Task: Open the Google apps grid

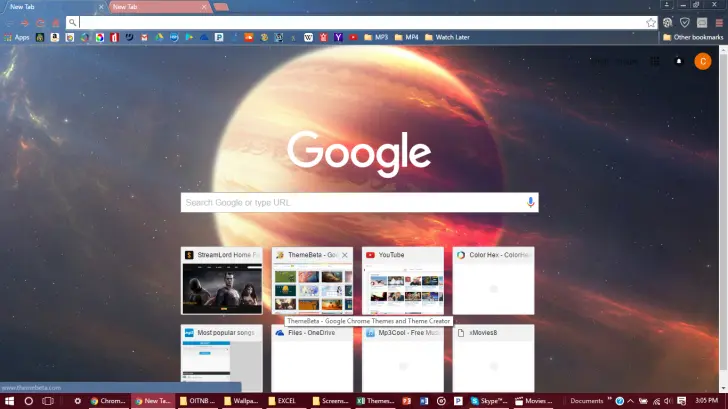Action: (x=655, y=61)
